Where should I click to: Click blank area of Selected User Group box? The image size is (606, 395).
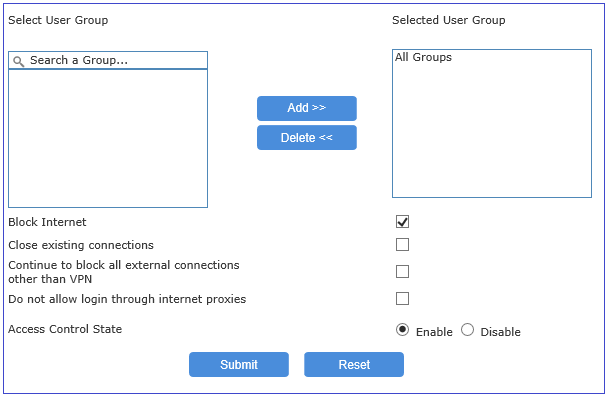(492, 131)
